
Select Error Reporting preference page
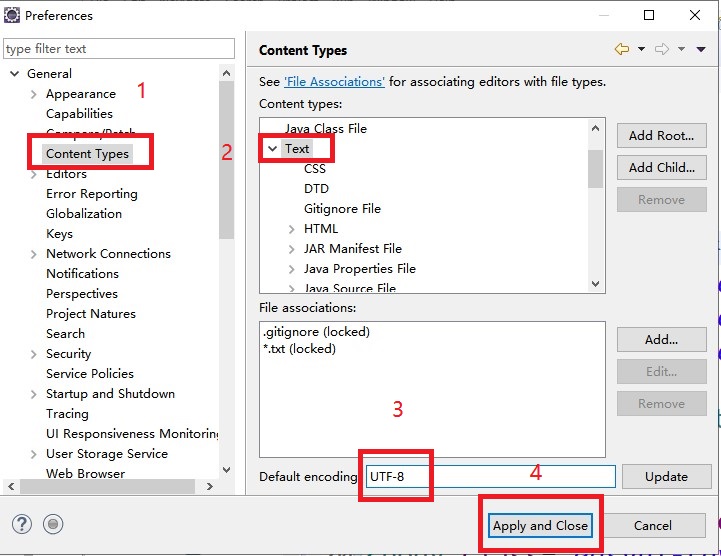92,194
